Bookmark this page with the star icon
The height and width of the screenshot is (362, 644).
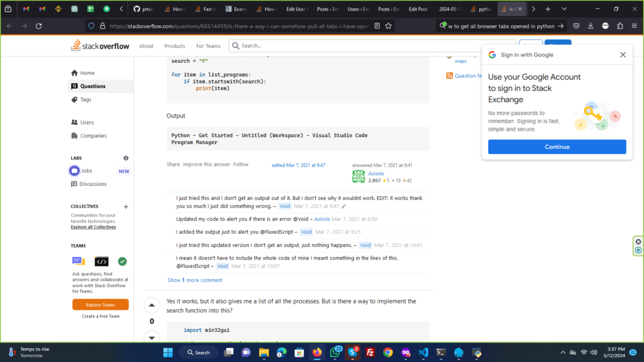389,26
